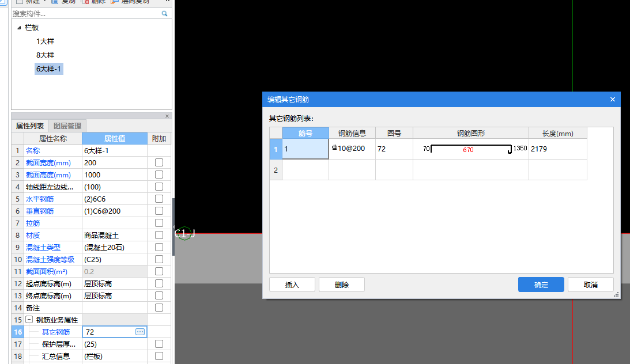Click the 筋号 column header in dialog
The height and width of the screenshot is (364, 630).
coord(305,133)
